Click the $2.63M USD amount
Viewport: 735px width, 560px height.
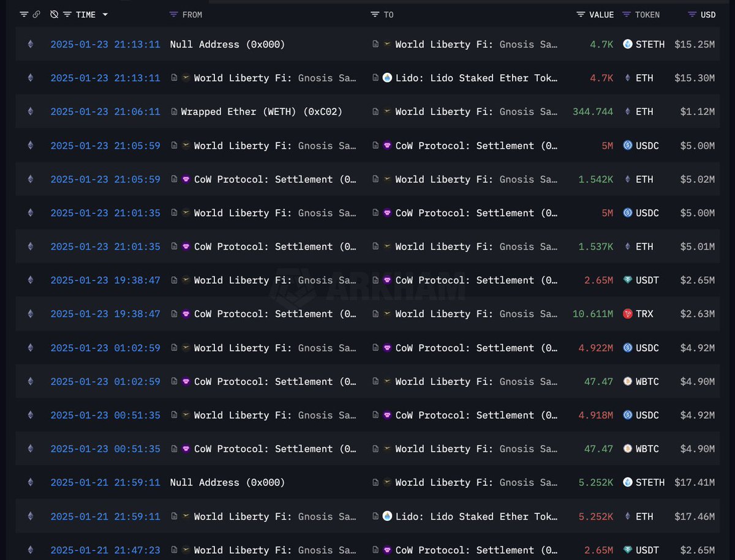[698, 314]
